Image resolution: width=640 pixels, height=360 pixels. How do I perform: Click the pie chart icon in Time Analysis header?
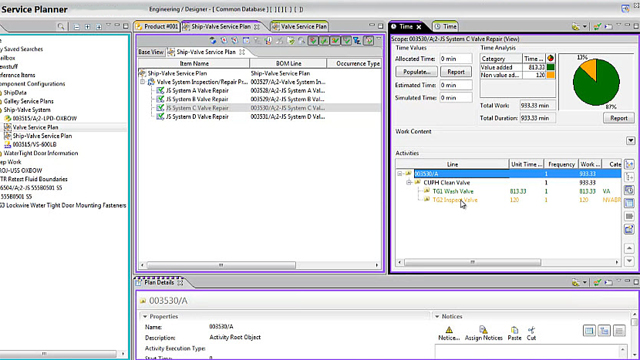point(550,58)
